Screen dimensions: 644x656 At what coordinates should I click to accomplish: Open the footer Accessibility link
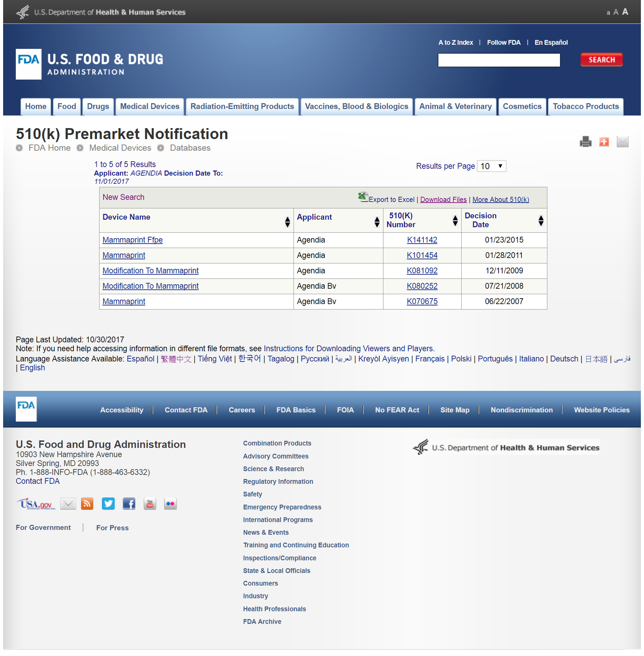(x=122, y=410)
